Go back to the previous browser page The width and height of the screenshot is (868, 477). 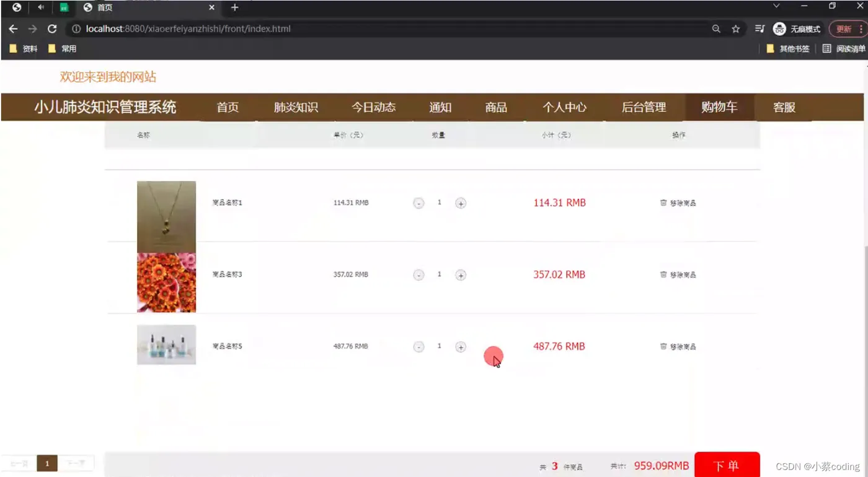coord(13,29)
